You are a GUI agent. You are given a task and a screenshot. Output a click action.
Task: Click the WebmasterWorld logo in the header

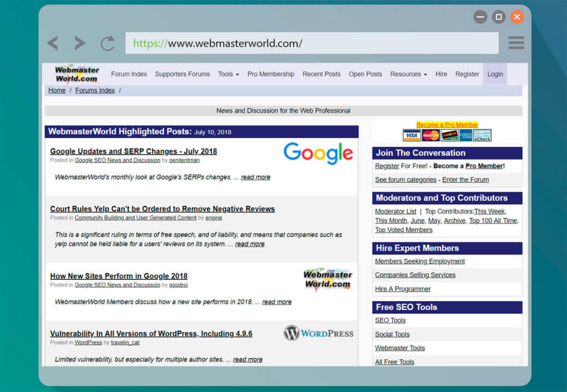coord(76,73)
